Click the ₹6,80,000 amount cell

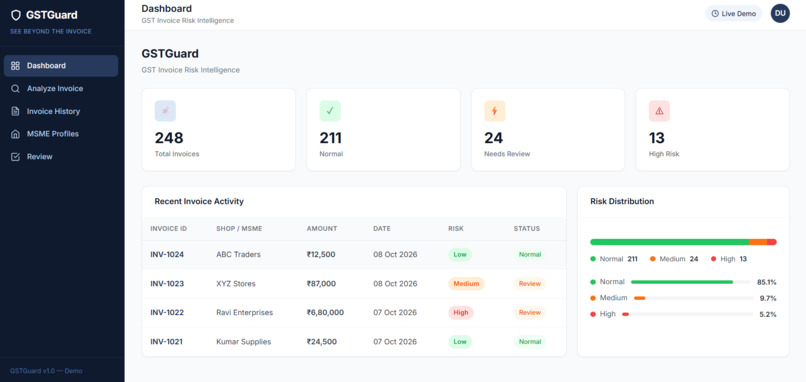(x=325, y=313)
